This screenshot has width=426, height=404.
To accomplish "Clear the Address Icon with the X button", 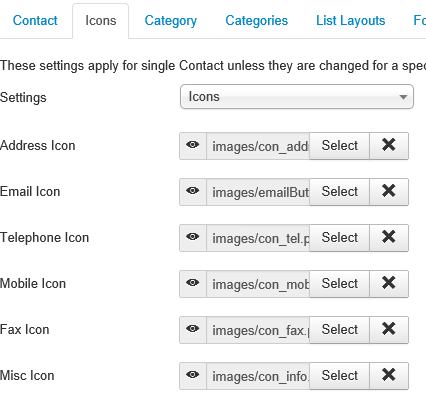I will [389, 146].
